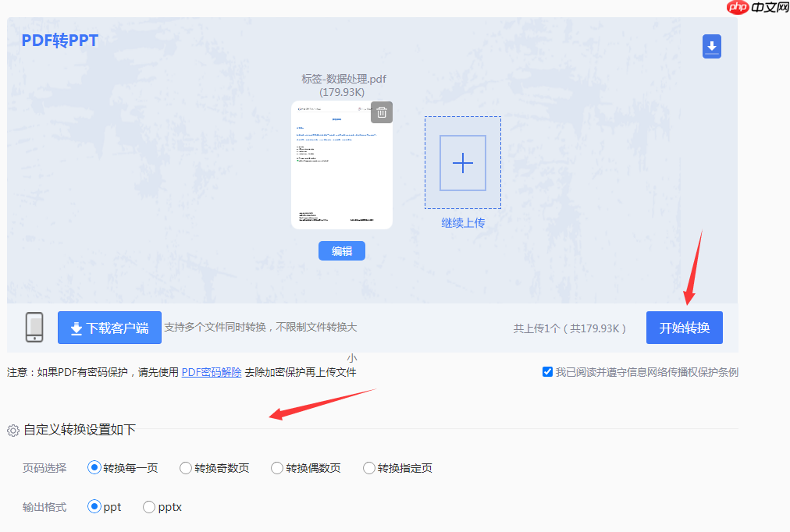Click the trash icon to delete the PDF
Viewport: 790px width, 532px height.
coord(381,112)
